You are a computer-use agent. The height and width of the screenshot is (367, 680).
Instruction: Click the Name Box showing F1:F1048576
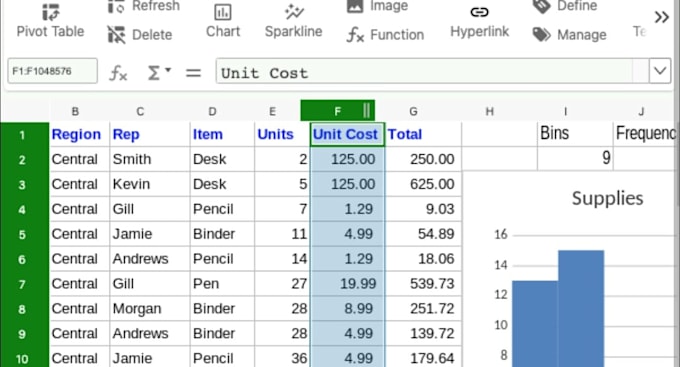point(52,71)
